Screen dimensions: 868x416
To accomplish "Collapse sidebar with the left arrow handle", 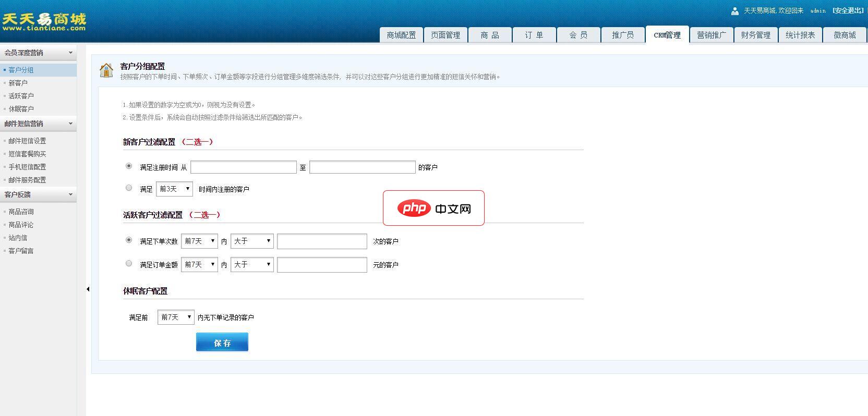I will [x=88, y=289].
